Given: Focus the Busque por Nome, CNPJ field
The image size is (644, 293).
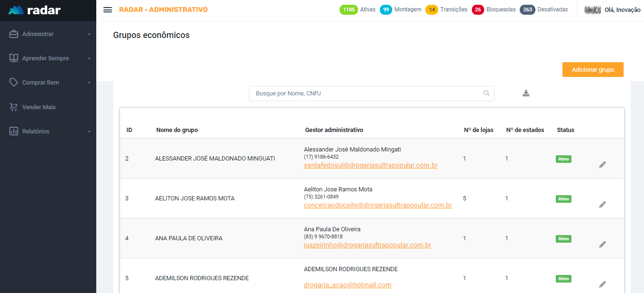Looking at the screenshot, I should [365, 94].
